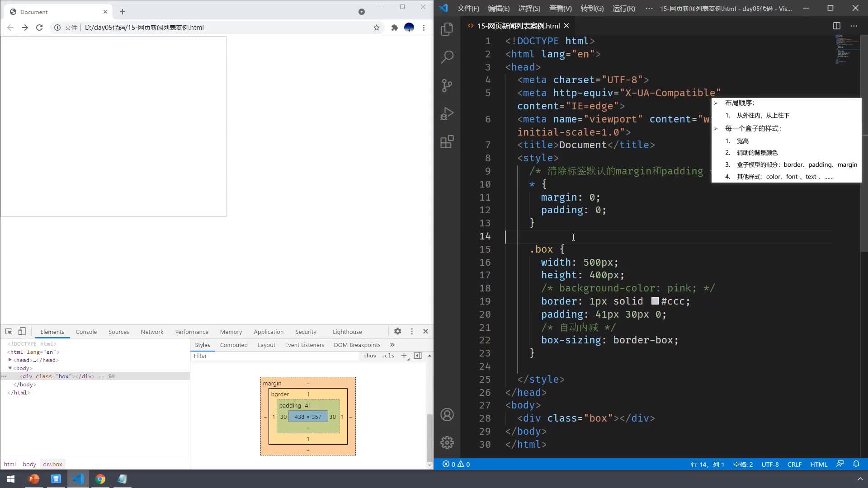Viewport: 868px width, 488px height.
Task: Switch to the Network tab
Action: coord(152,332)
